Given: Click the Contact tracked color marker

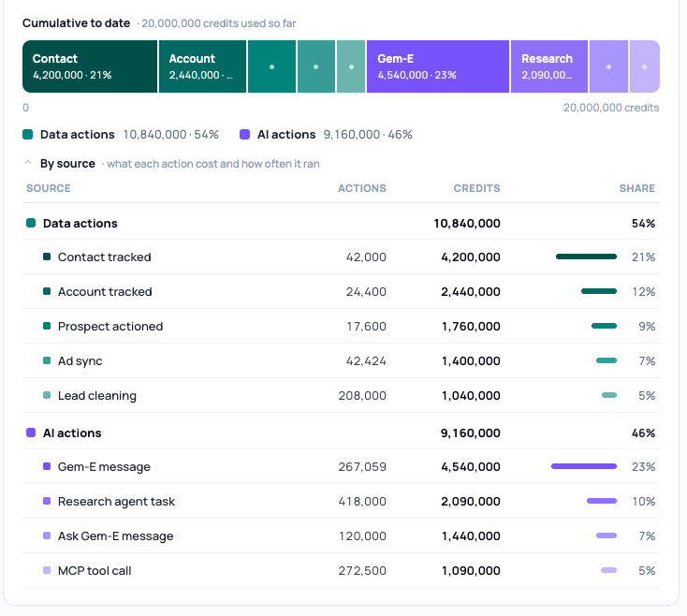Looking at the screenshot, I should (47, 257).
